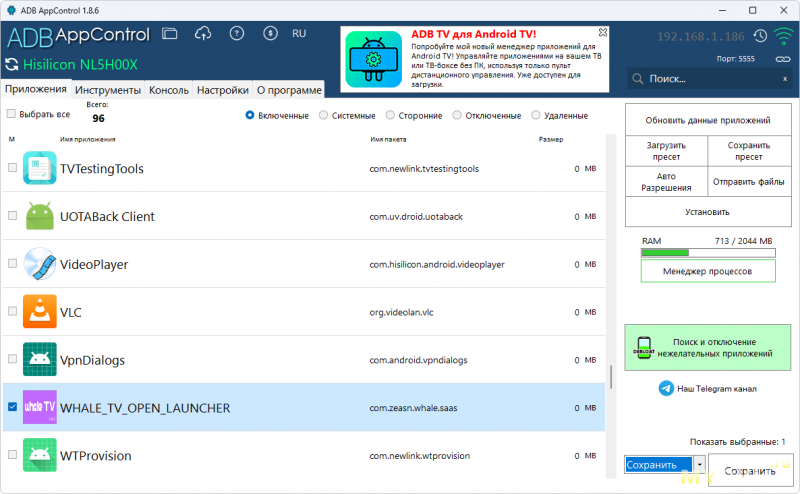
Task: Open the Настройки tab
Action: click(223, 90)
